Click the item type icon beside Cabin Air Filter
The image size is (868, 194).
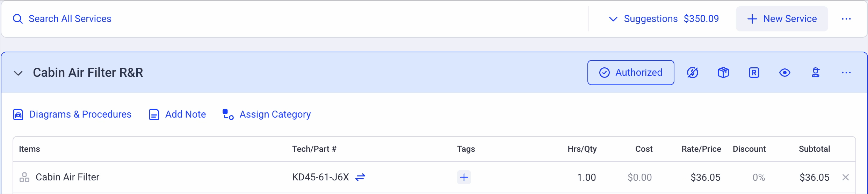24,177
